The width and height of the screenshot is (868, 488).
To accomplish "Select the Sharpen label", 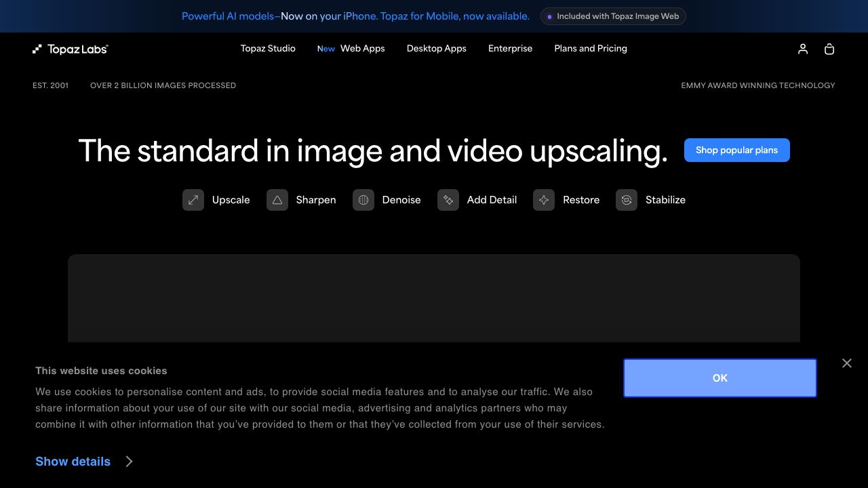I will point(316,200).
